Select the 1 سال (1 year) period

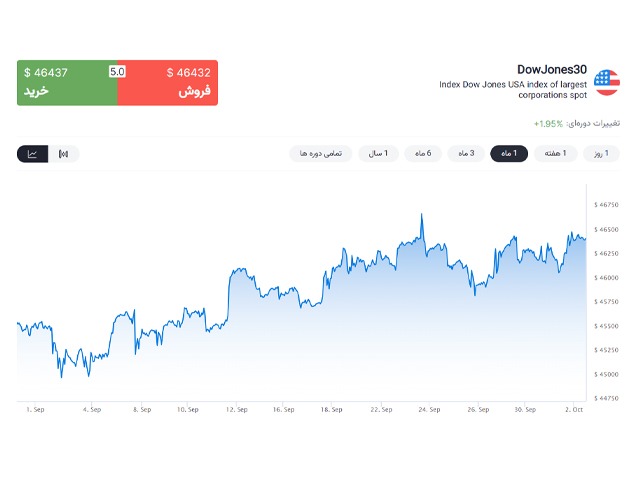click(x=379, y=153)
